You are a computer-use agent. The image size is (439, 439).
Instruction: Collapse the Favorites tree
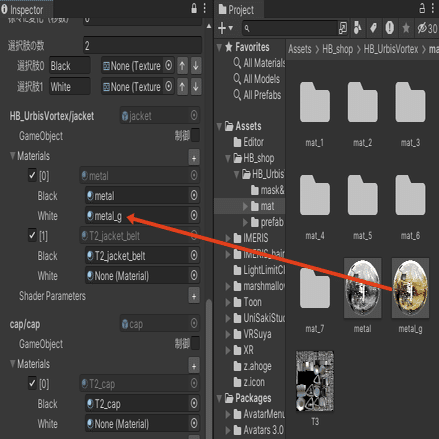point(219,47)
